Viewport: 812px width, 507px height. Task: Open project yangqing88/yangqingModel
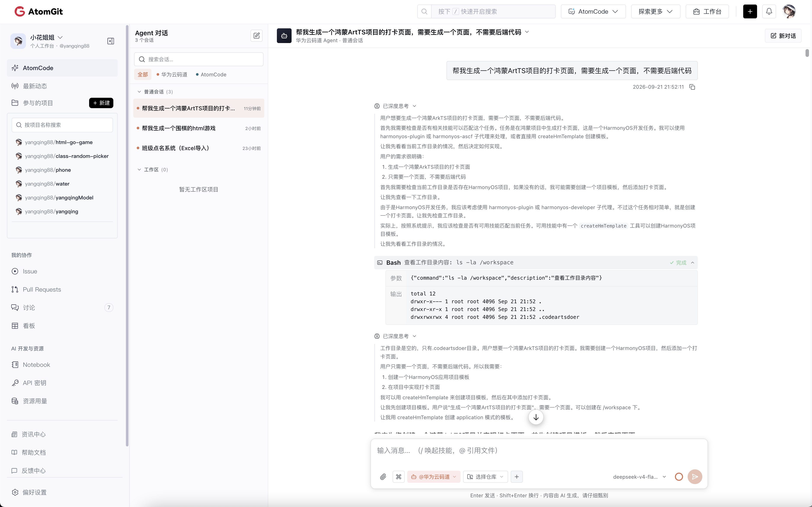(x=59, y=197)
